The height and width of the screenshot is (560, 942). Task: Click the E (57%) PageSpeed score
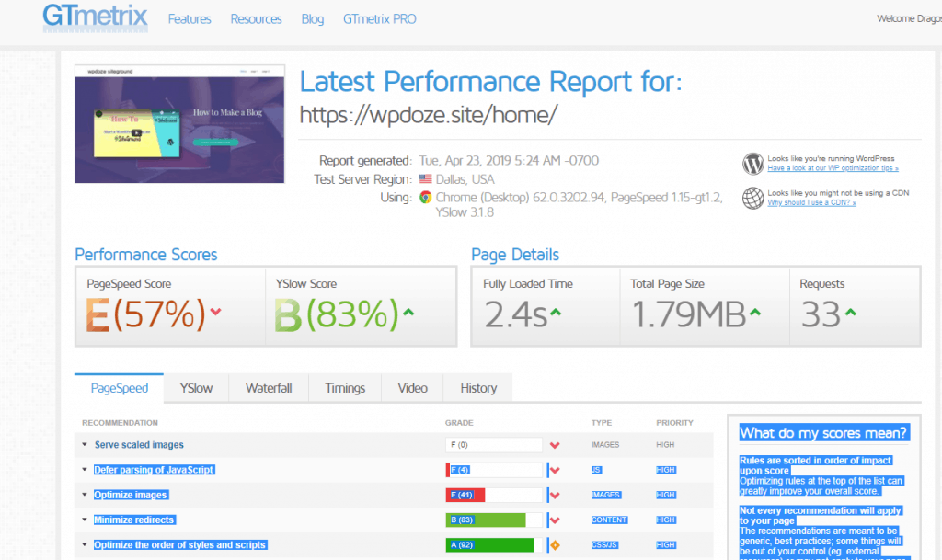146,314
